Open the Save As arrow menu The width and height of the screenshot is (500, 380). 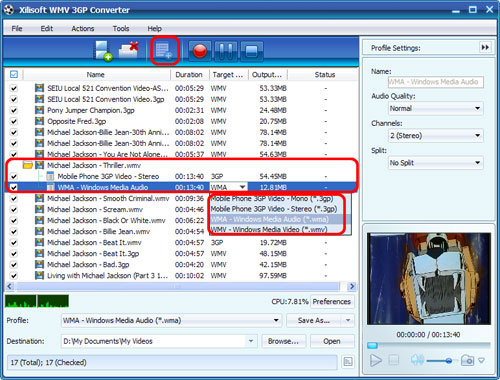[348, 320]
